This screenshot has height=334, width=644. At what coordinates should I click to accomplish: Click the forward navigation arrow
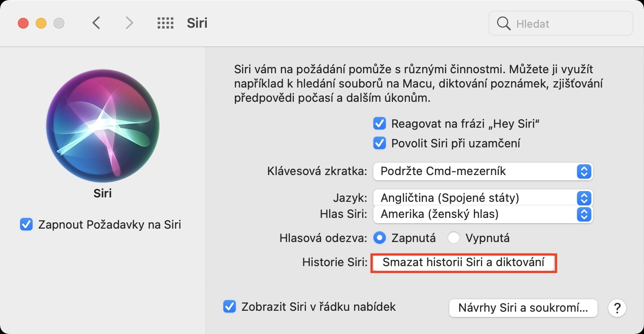click(x=129, y=23)
